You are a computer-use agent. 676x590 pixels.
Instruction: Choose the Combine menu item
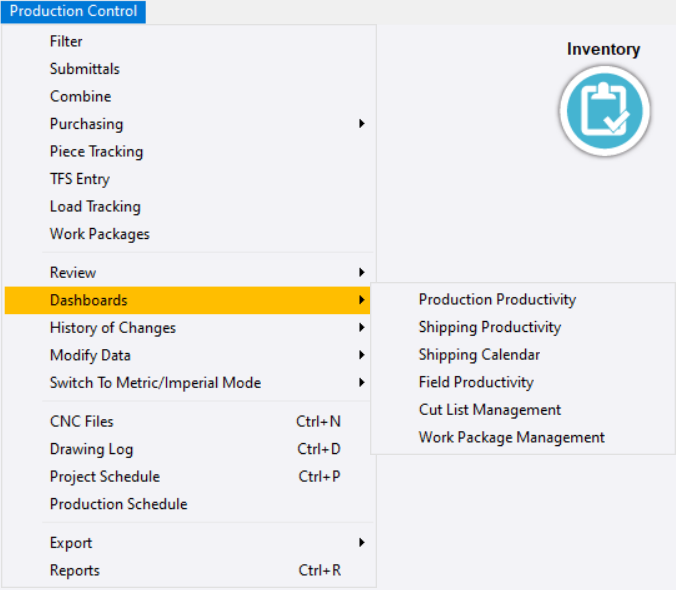(x=80, y=97)
